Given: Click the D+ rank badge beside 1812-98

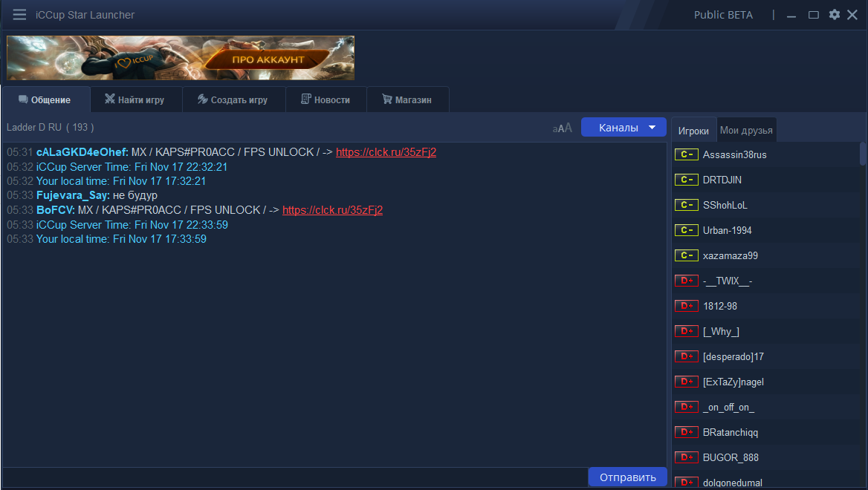Looking at the screenshot, I should click(x=687, y=306).
